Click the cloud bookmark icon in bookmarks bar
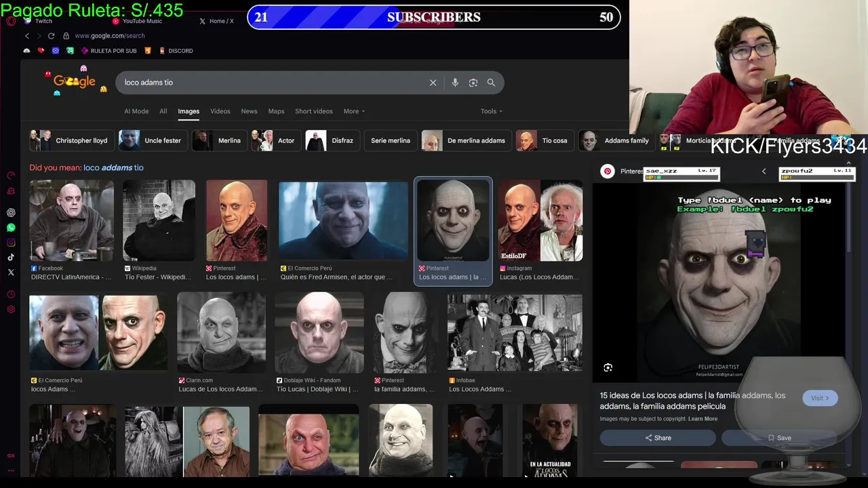The image size is (868, 488). point(26,51)
